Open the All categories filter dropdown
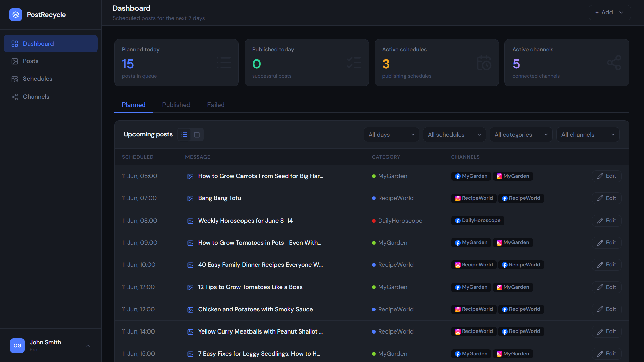The image size is (644, 362). [x=521, y=134]
